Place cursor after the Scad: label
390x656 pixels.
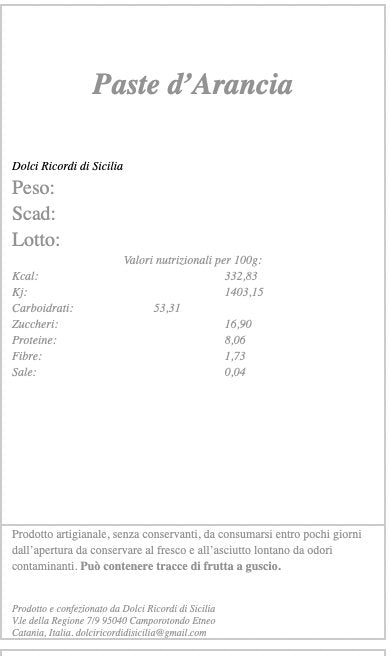tap(57, 214)
